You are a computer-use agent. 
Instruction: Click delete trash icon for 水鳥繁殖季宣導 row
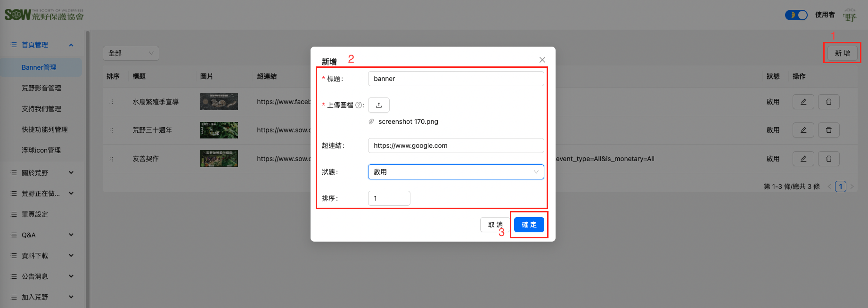(x=828, y=102)
